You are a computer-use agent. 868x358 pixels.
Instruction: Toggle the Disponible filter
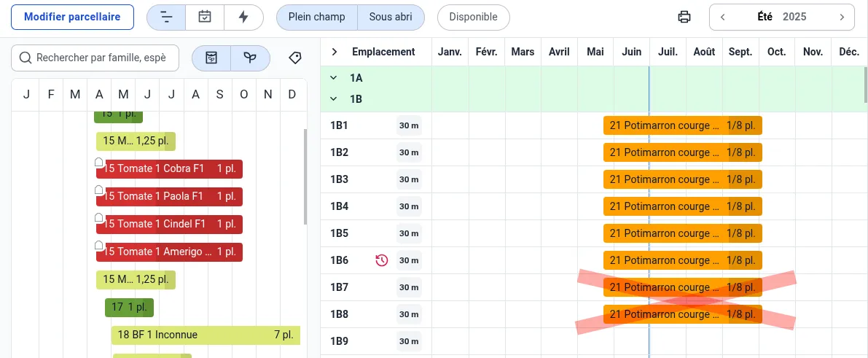coord(473,17)
